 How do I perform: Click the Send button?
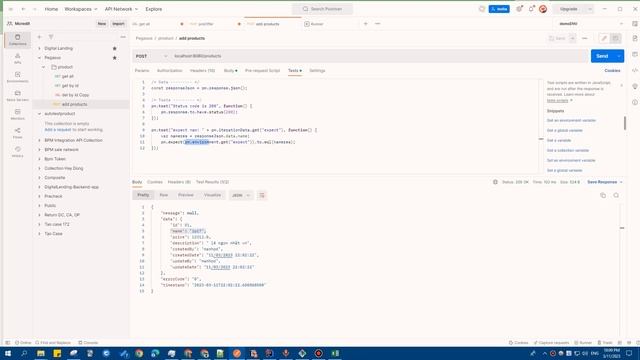[x=602, y=56]
